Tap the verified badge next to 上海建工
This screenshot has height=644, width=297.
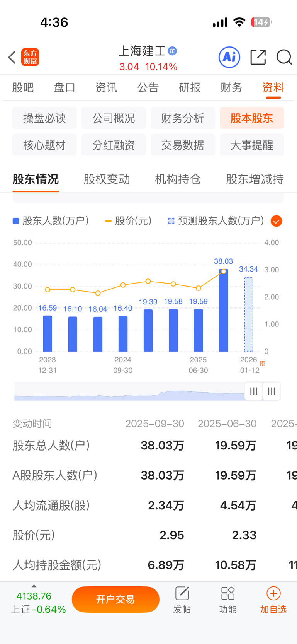[x=172, y=51]
